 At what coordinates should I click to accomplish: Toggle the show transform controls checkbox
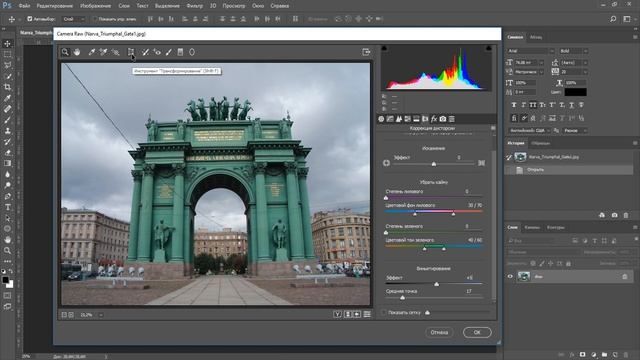95,19
